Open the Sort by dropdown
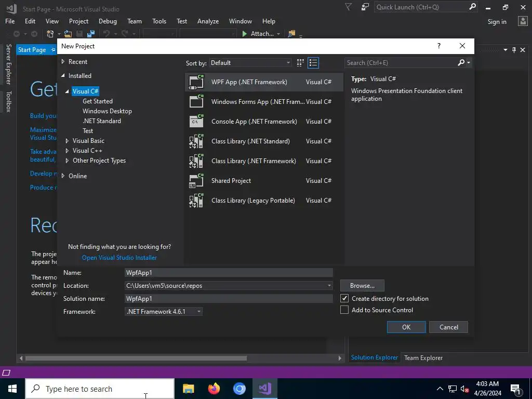The image size is (532, 399). point(250,63)
